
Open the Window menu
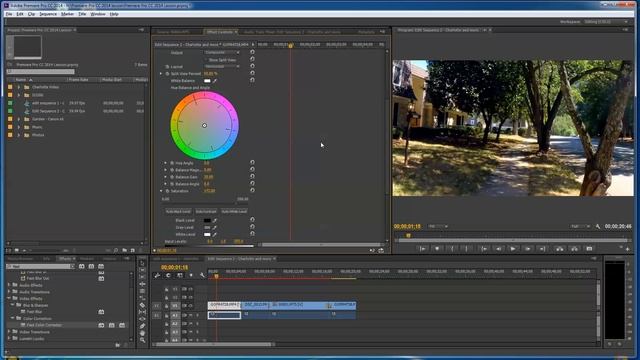(98, 14)
